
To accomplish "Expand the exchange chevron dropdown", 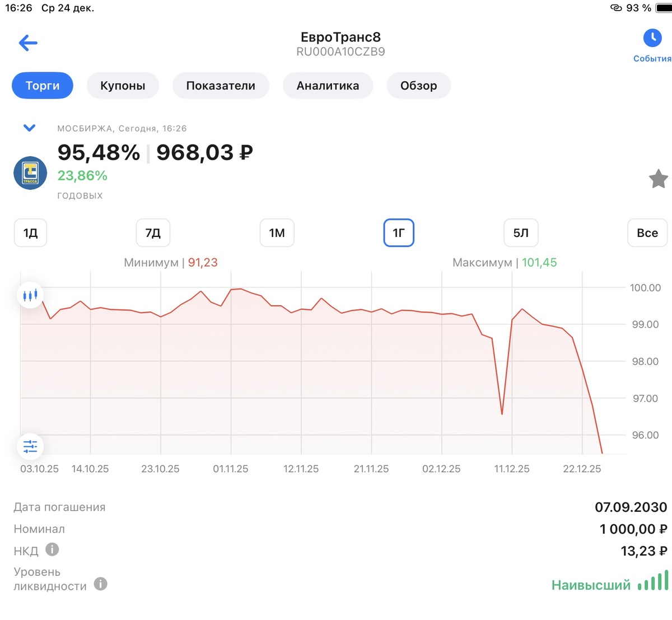I will [30, 128].
